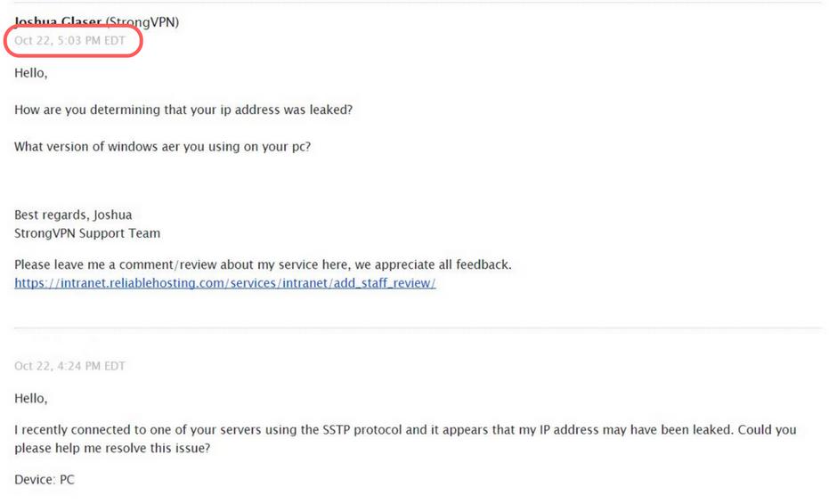The image size is (837, 504).
Task: Click the "Please leave me a comment/review" sentence
Action: pos(263,264)
